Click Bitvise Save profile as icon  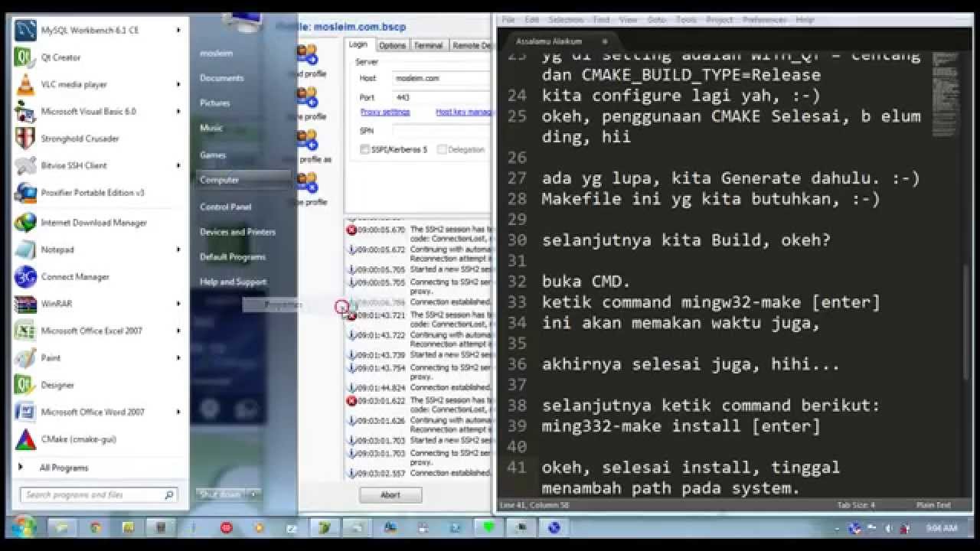(x=308, y=141)
